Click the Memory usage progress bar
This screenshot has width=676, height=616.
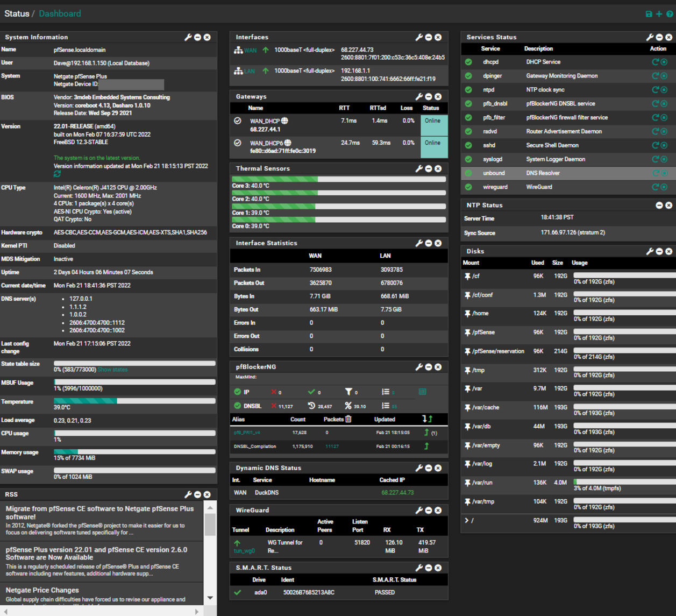click(x=134, y=452)
